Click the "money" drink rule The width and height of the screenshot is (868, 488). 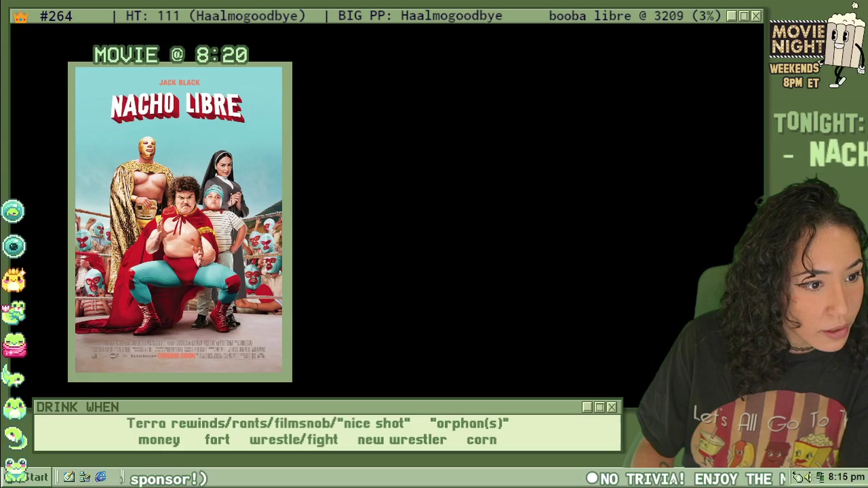tap(159, 440)
